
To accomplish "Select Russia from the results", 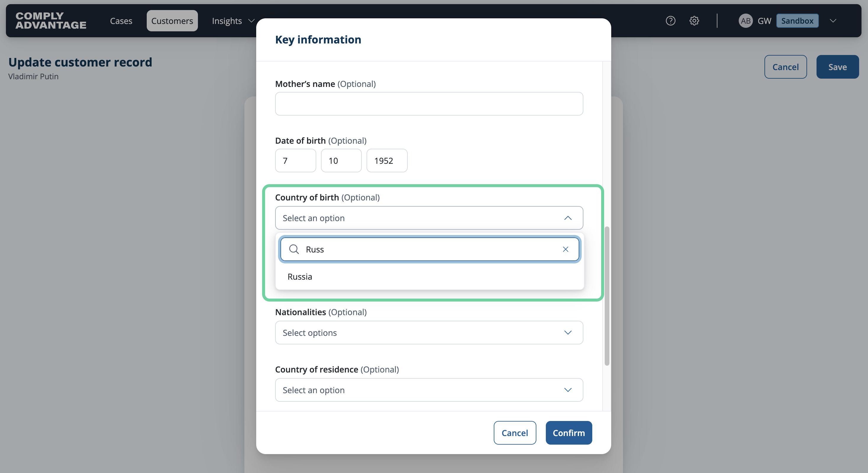I will 430,276.
